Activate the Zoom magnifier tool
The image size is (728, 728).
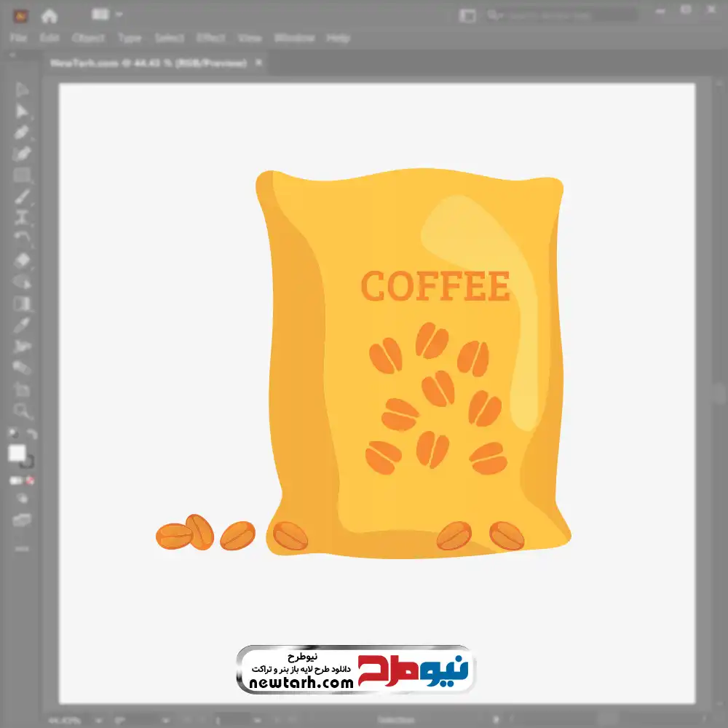click(x=22, y=411)
